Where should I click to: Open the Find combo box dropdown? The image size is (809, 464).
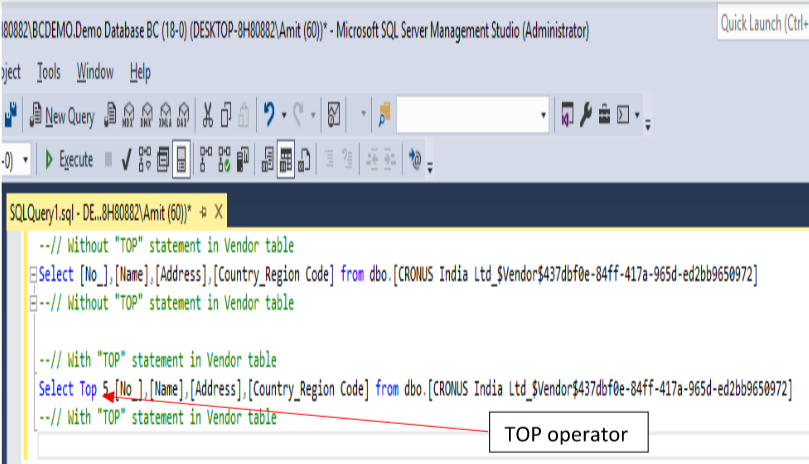click(543, 115)
